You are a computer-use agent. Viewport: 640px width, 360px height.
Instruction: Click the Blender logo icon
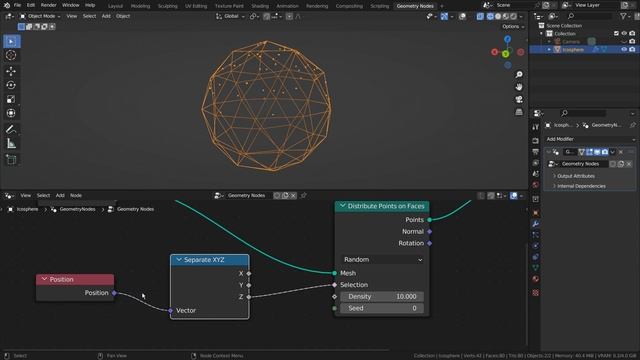pos(7,5)
